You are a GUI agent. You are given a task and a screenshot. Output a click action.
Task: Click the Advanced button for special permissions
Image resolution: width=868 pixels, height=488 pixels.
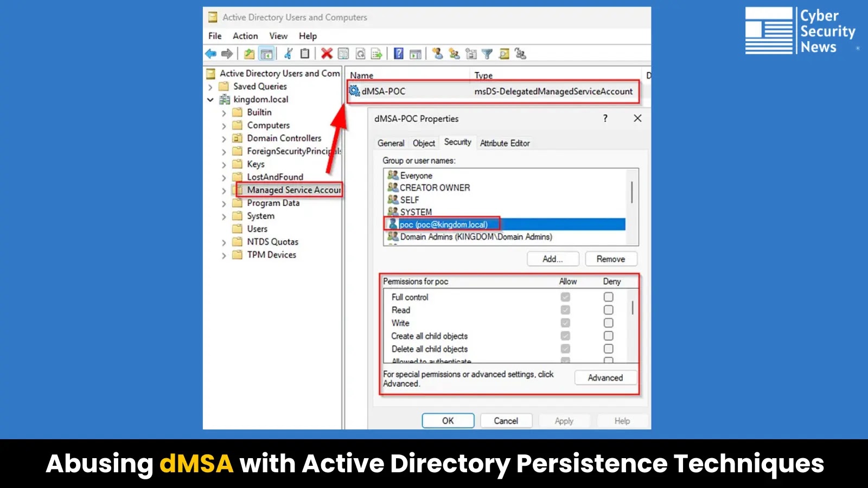point(605,377)
